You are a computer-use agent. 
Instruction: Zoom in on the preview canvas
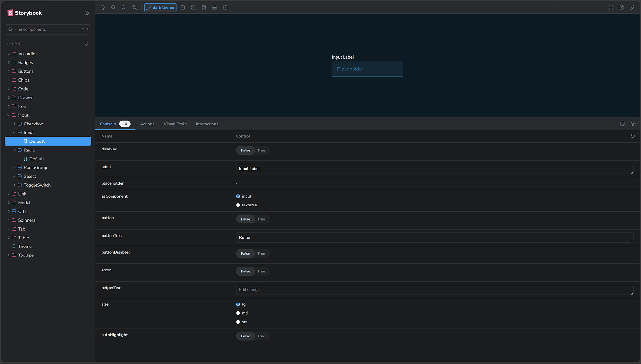pyautogui.click(x=113, y=7)
